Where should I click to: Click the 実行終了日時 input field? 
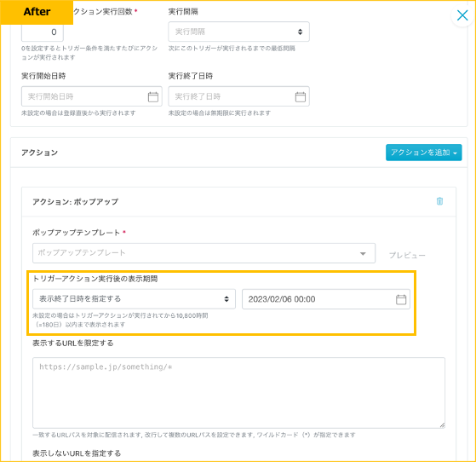239,96
